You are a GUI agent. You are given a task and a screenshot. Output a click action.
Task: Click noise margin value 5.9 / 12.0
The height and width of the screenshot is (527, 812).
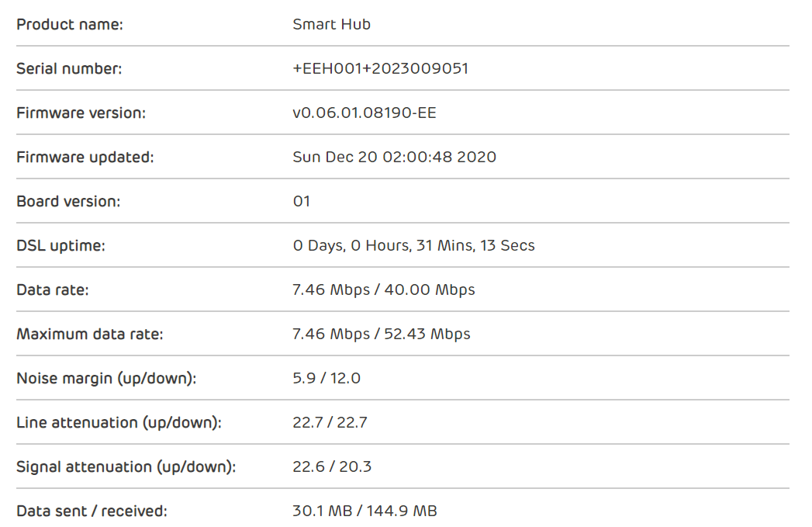point(326,379)
